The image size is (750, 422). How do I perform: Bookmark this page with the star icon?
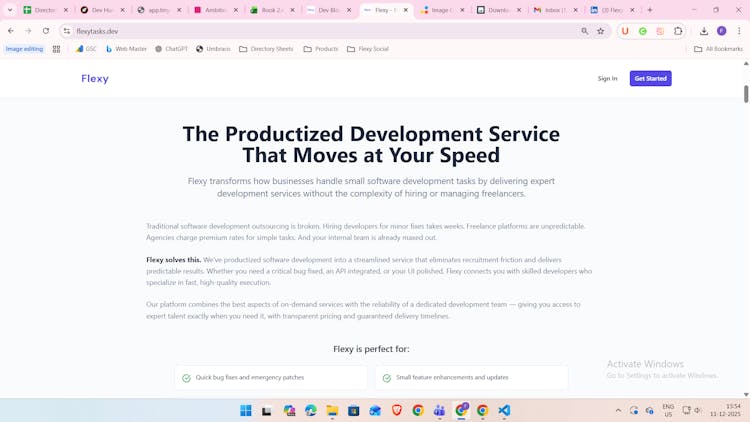601,31
